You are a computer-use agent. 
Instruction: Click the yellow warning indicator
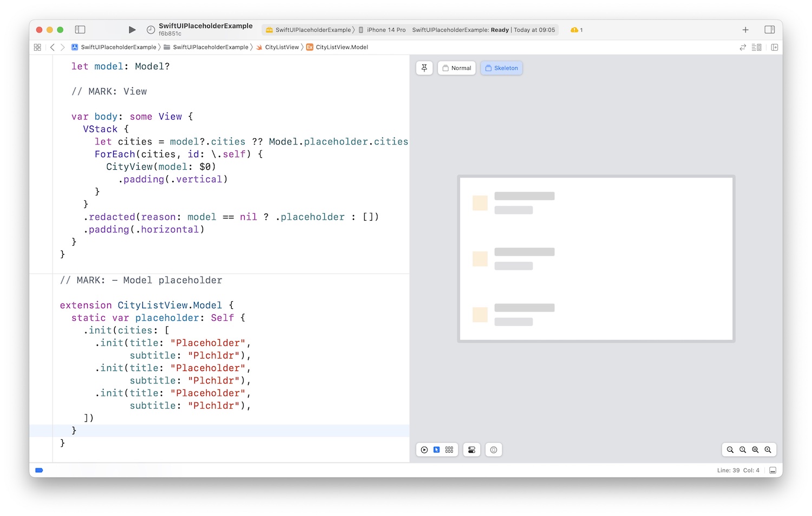coord(576,30)
